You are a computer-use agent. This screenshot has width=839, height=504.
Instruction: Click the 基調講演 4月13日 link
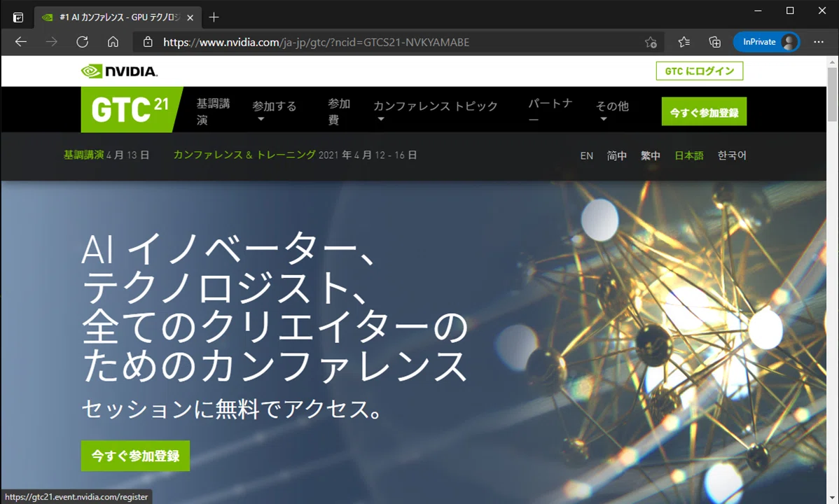point(106,155)
